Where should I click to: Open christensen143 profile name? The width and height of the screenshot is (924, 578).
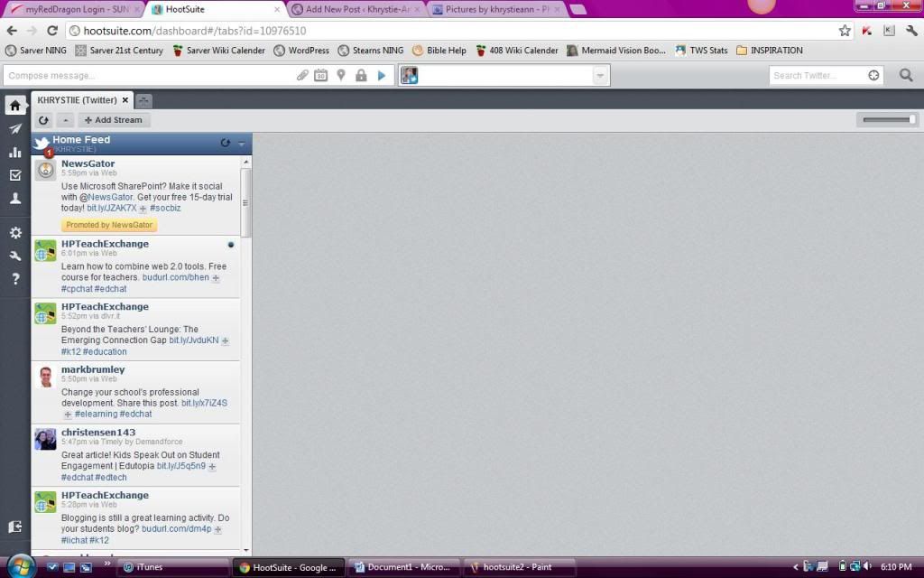[98, 433]
